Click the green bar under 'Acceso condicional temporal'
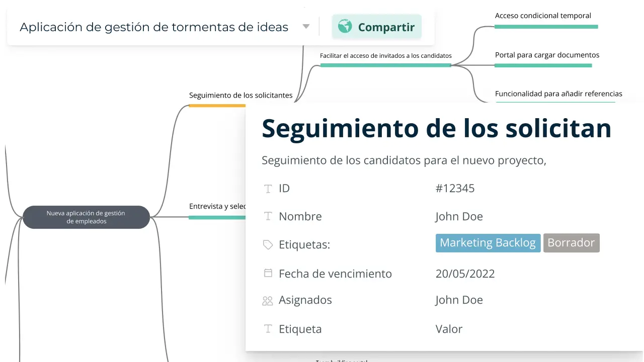Viewport: 644px width, 362px height. point(546,27)
